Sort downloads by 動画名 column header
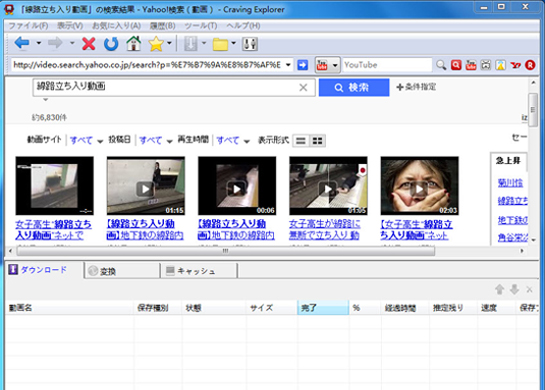Image resolution: width=545 pixels, height=390 pixels. pyautogui.click(x=70, y=308)
